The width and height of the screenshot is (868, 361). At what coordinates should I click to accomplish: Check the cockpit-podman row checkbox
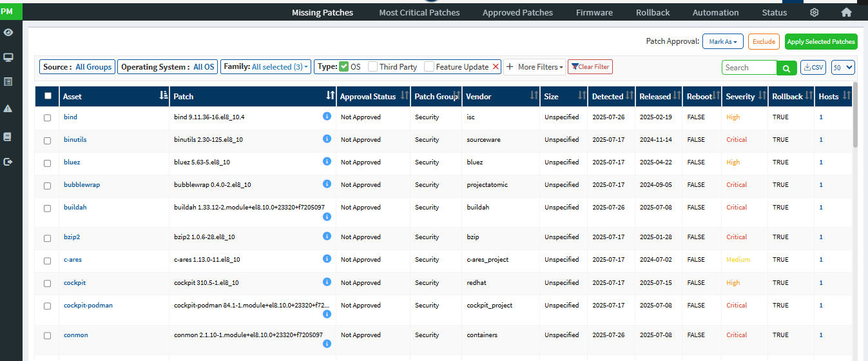(47, 306)
